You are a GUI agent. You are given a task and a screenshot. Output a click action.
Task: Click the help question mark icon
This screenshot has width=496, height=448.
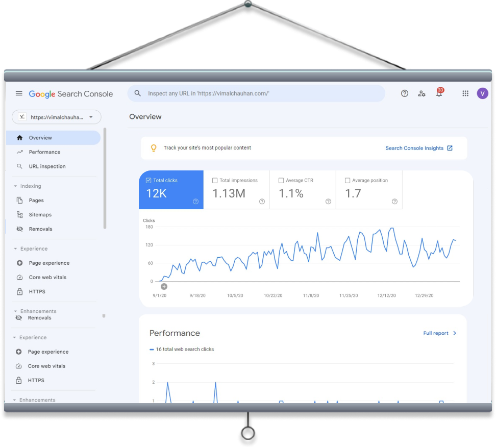tap(405, 93)
